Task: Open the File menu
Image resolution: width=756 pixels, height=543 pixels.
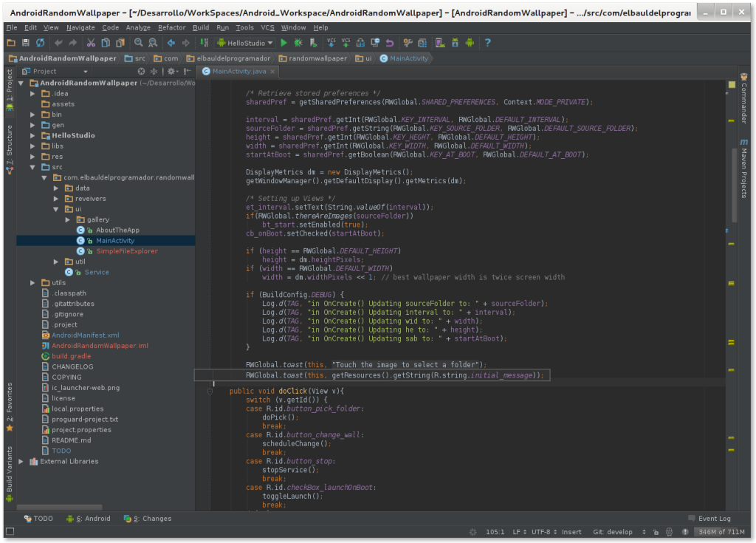Action: pyautogui.click(x=12, y=27)
